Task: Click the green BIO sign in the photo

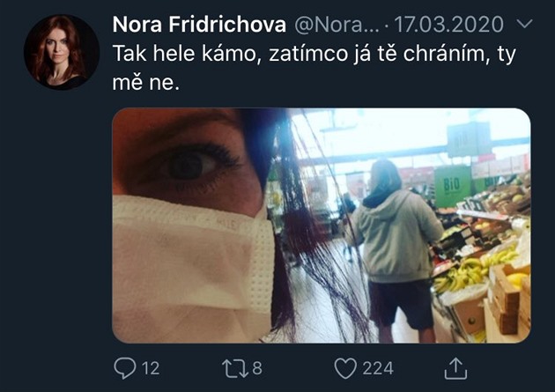Action: click(x=452, y=186)
